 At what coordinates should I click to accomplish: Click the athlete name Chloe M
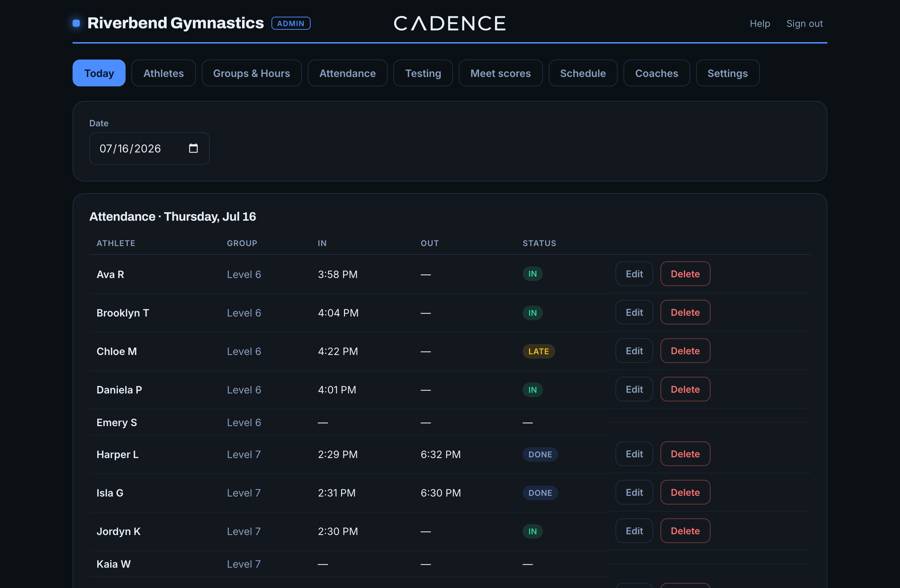coord(117,351)
